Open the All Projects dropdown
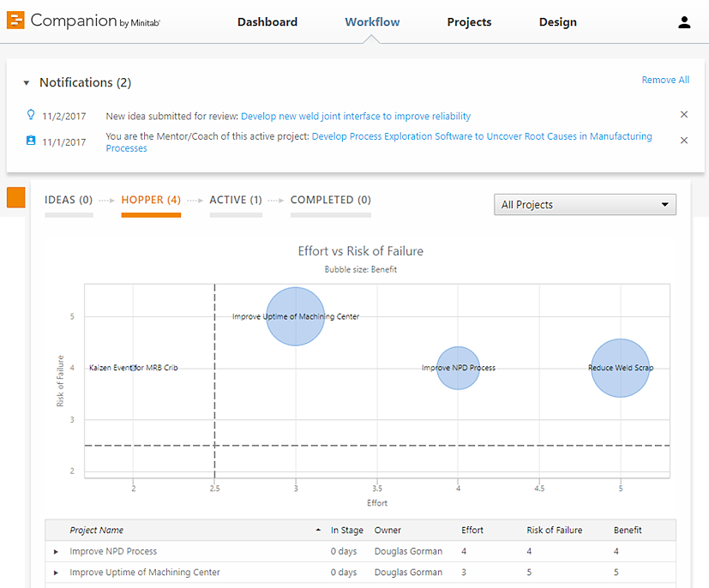This screenshot has width=709, height=588. [x=585, y=205]
